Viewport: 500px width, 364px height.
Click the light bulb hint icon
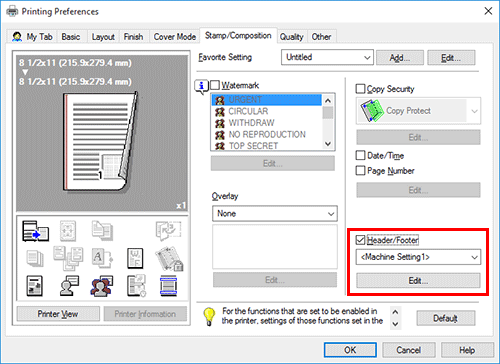[x=209, y=316]
